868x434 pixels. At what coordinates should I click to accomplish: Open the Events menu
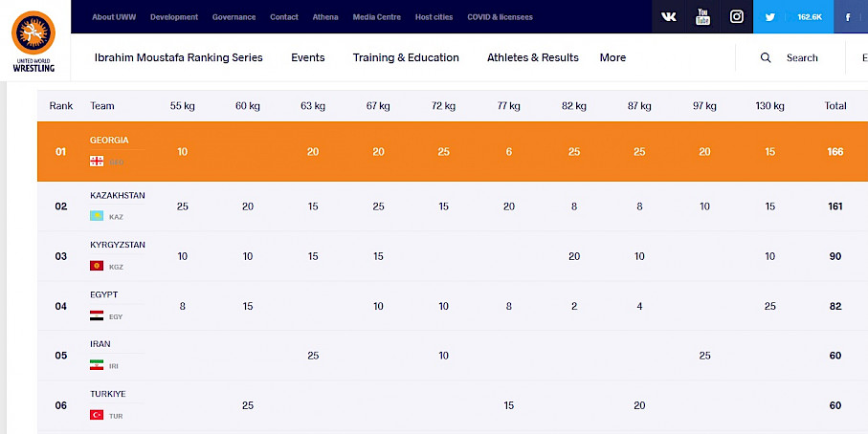307,58
